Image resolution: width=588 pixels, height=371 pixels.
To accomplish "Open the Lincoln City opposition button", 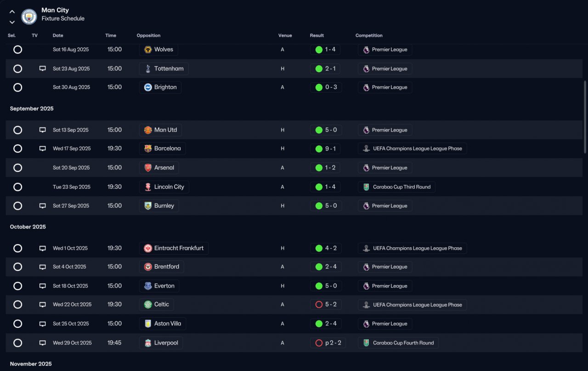I will (164, 187).
